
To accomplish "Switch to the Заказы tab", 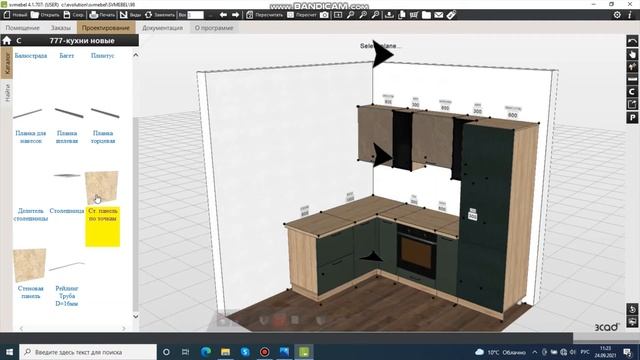I will (61, 28).
